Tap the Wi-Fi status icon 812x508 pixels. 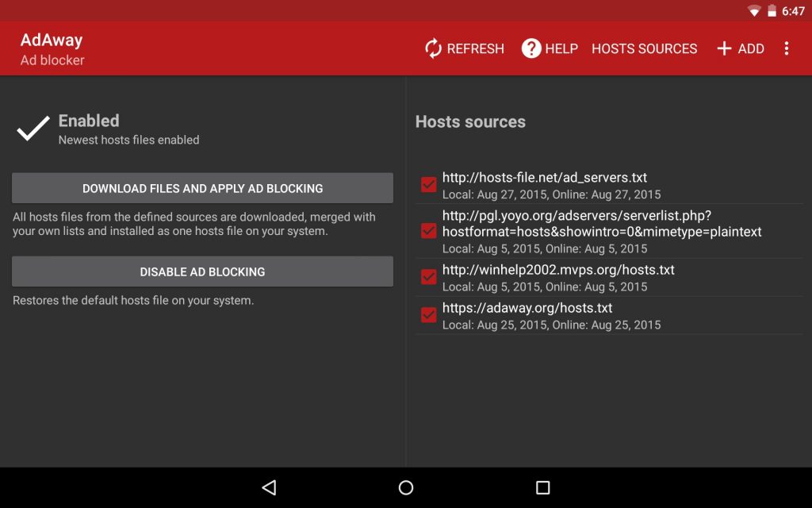coord(753,11)
